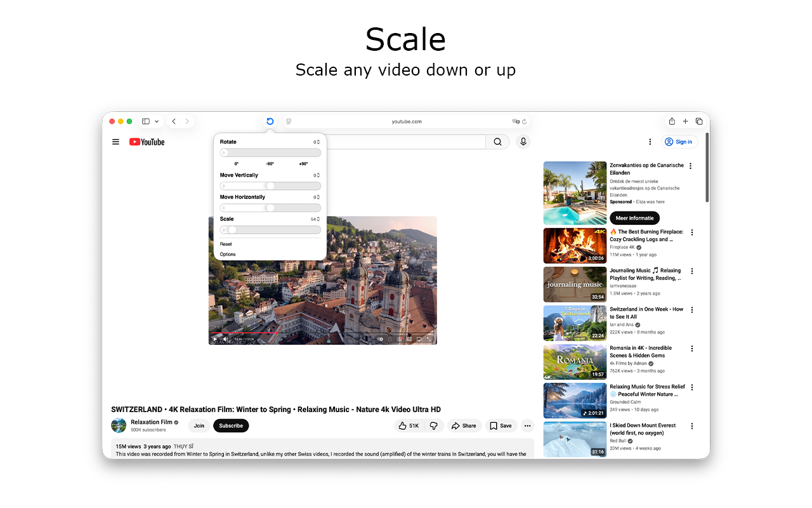
Task: Click the youtube.com address bar
Action: click(x=406, y=121)
